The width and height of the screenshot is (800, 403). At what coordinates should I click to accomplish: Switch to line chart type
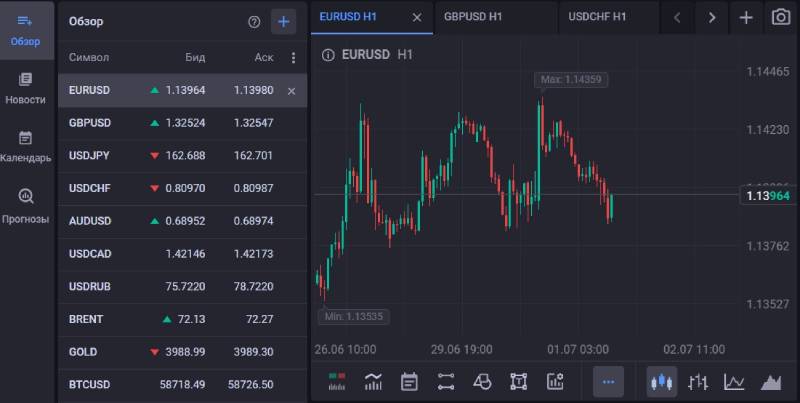(734, 382)
